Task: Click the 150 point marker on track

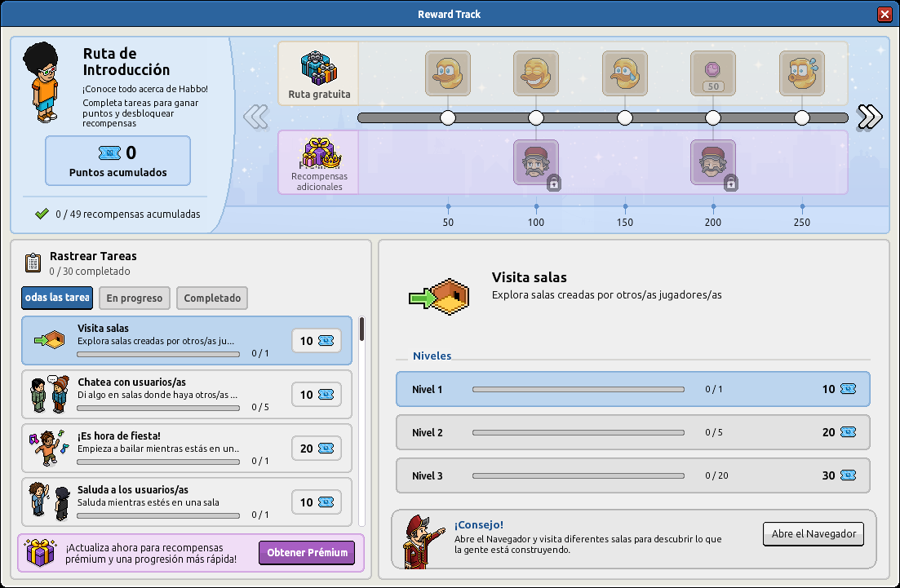Action: tap(624, 117)
